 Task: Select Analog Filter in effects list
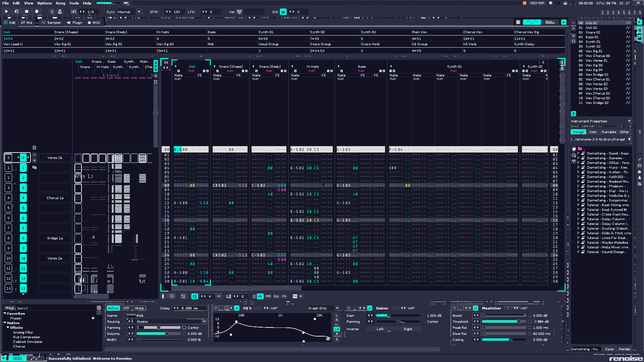pos(23,332)
